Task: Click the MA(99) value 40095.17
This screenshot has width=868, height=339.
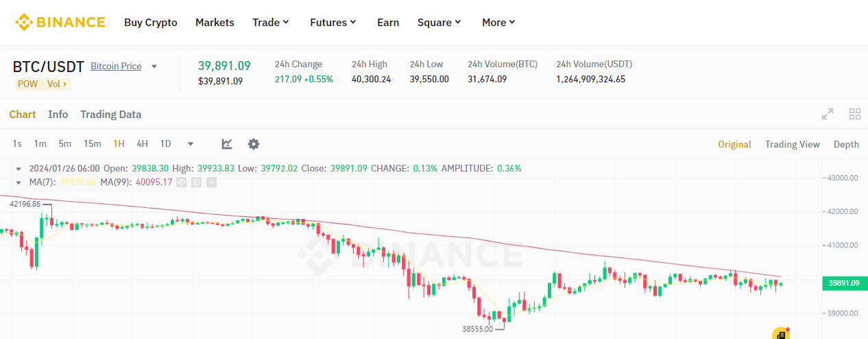Action: coord(152,182)
